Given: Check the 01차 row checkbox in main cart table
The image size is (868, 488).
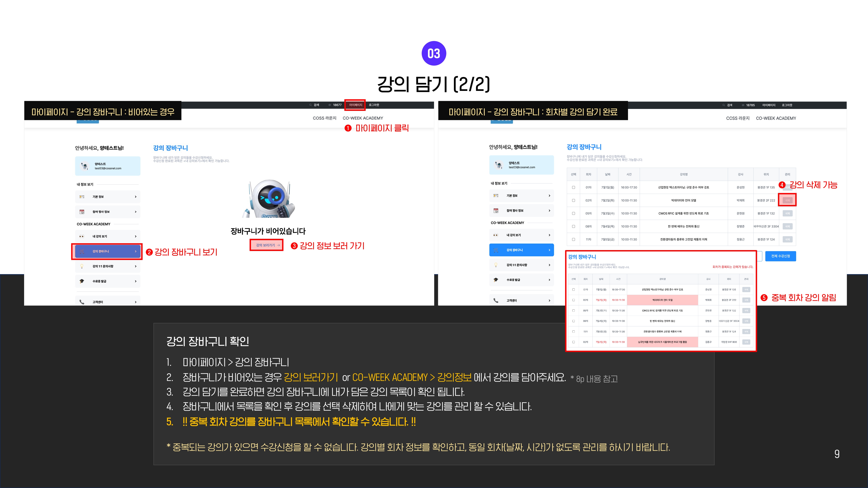Looking at the screenshot, I should pos(573,188).
